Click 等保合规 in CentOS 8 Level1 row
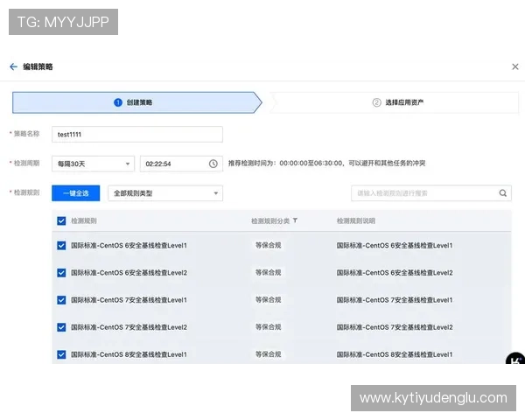 269,354
